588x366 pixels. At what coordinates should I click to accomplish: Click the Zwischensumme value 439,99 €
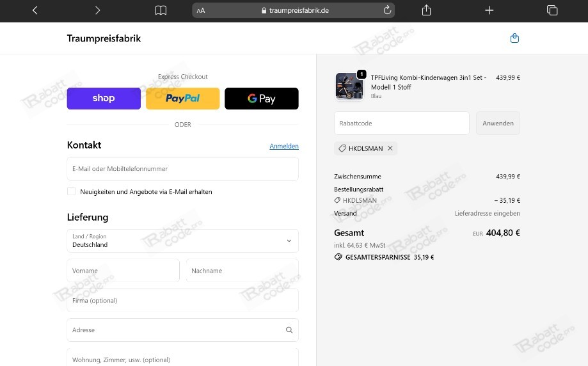508,176
